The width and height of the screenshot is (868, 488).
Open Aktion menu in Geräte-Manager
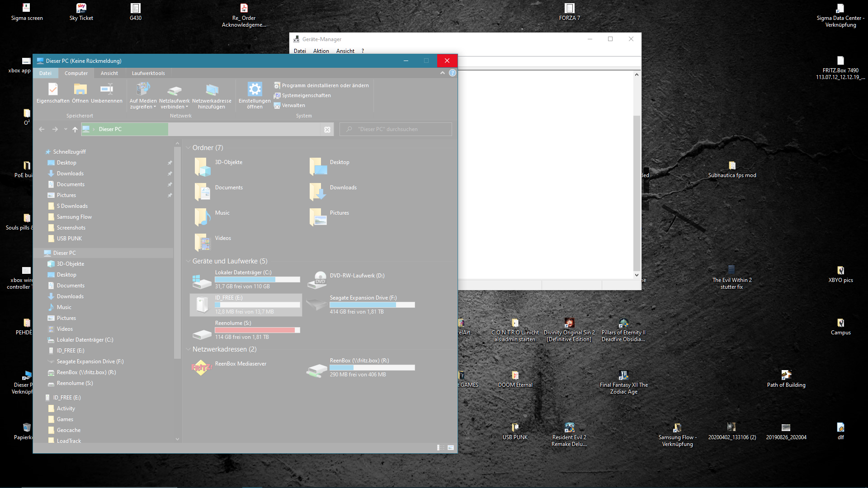[x=321, y=51]
